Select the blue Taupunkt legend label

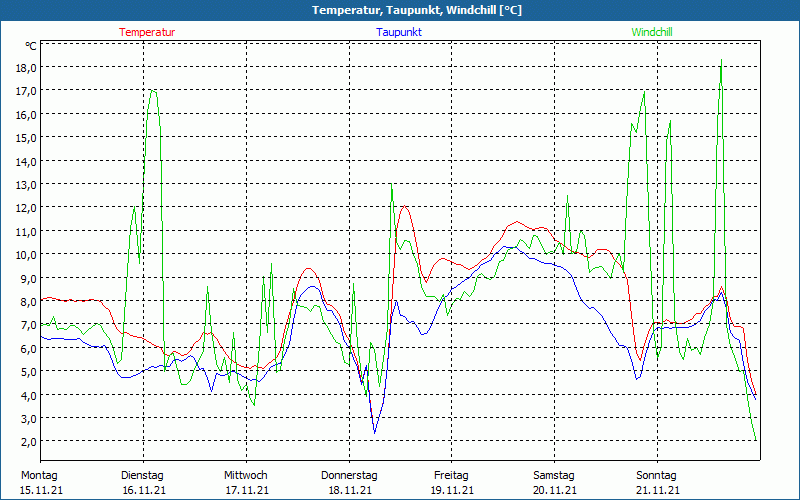(x=399, y=32)
